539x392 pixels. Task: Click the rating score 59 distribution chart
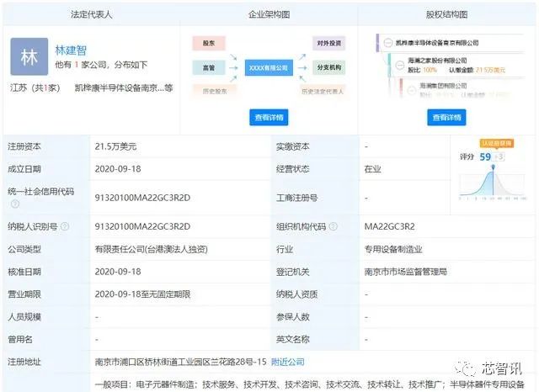point(493,181)
